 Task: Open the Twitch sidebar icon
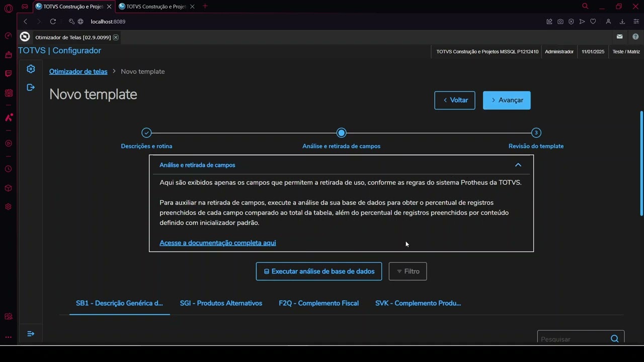pyautogui.click(x=8, y=73)
